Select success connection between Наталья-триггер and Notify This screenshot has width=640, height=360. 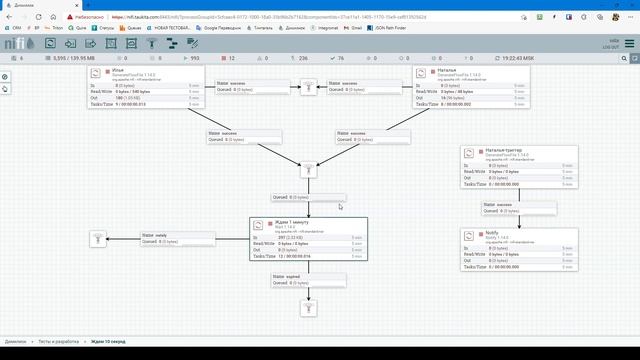[519, 208]
